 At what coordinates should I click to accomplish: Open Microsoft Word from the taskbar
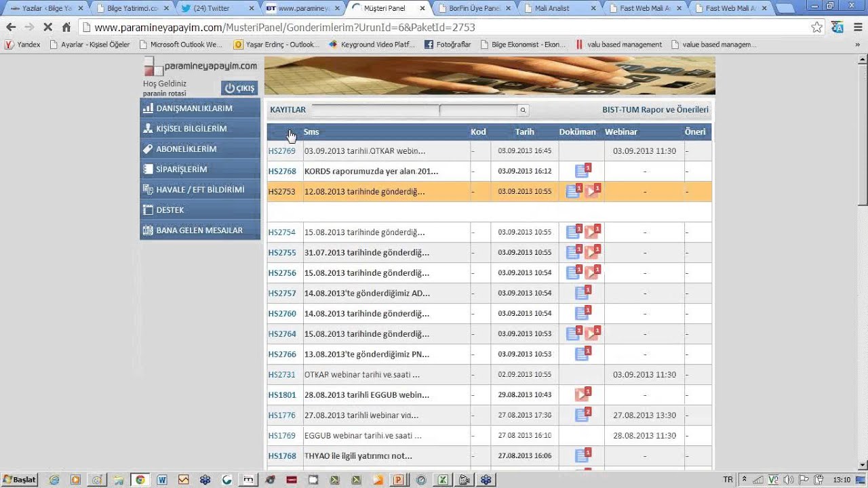(x=162, y=480)
